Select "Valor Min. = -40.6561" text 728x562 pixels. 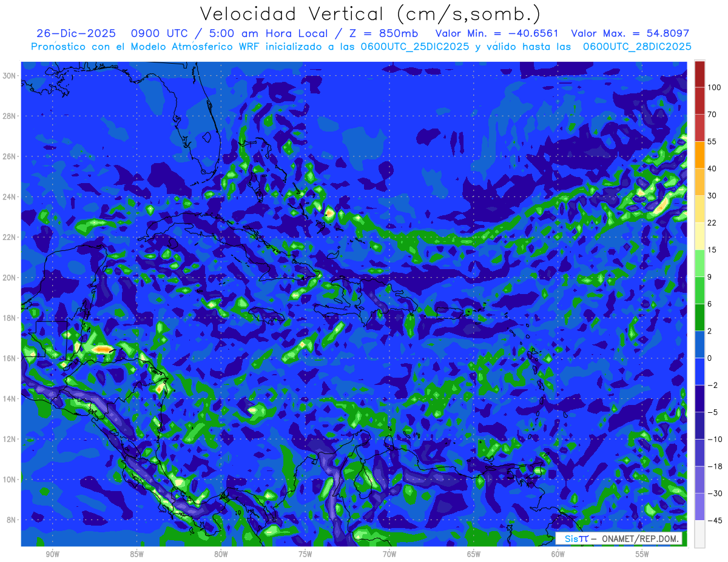[x=497, y=33]
